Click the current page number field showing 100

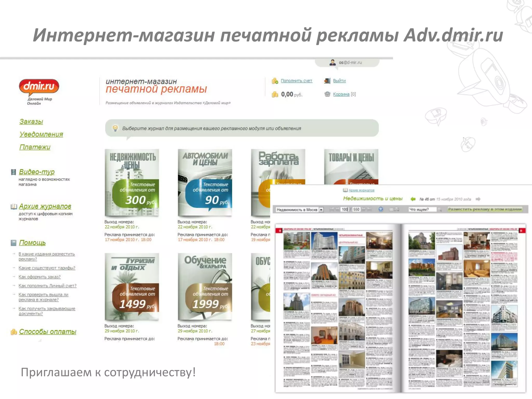pyautogui.click(x=345, y=209)
